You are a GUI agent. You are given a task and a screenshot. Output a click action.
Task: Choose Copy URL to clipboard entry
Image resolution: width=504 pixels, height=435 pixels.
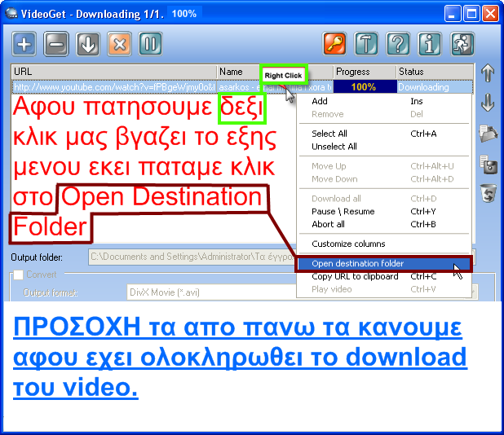click(x=384, y=276)
